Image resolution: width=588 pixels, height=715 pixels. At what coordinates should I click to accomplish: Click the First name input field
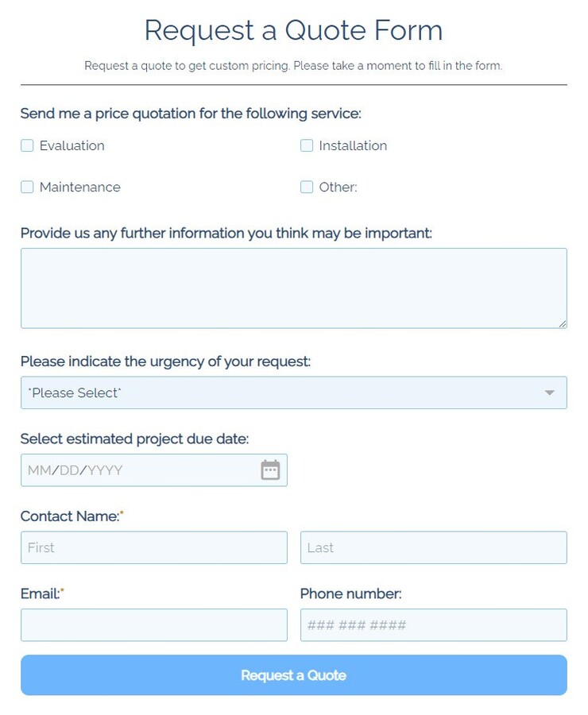coord(153,547)
